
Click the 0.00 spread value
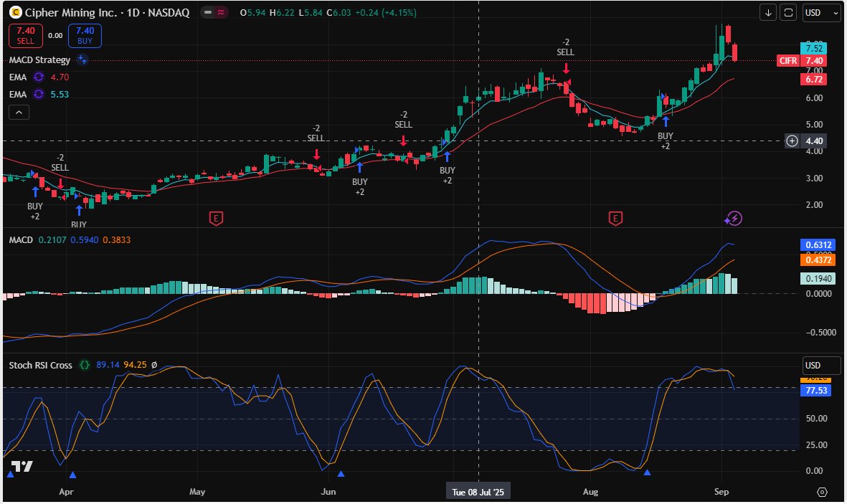point(55,36)
